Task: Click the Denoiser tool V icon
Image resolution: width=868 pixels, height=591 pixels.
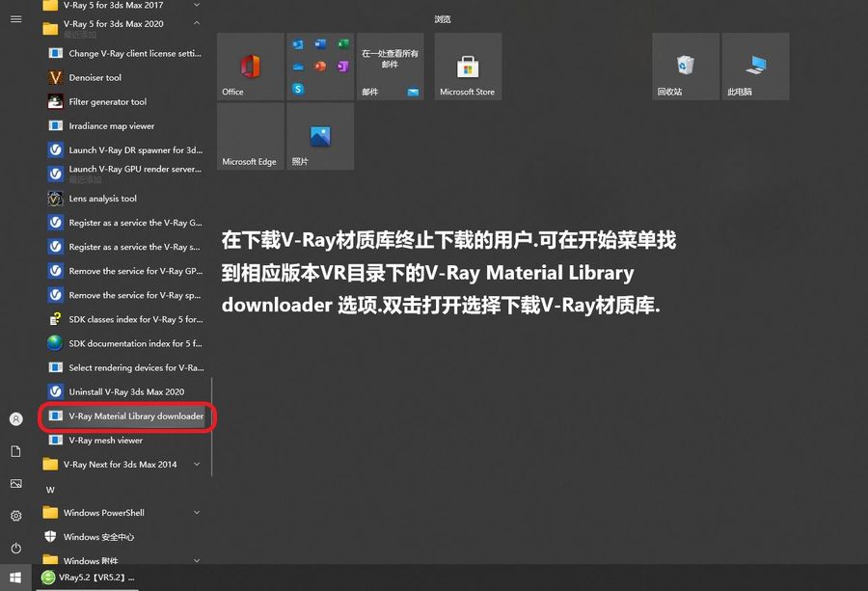Action: click(x=55, y=77)
